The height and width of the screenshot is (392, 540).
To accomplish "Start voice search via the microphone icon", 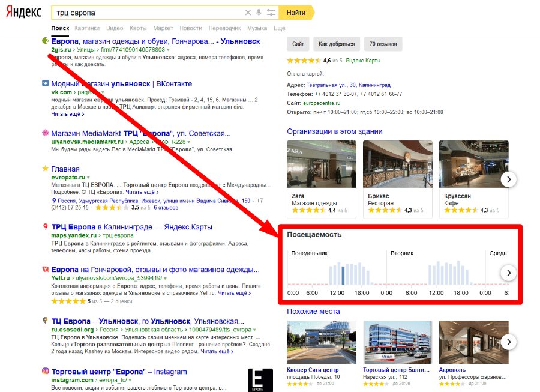I will [x=259, y=13].
